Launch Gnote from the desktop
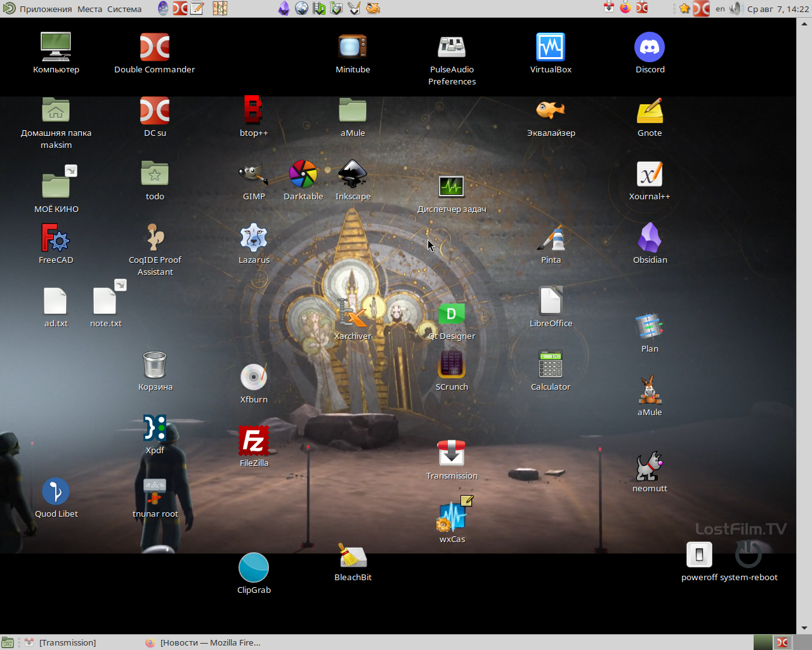This screenshot has width=812, height=650. coord(650,111)
